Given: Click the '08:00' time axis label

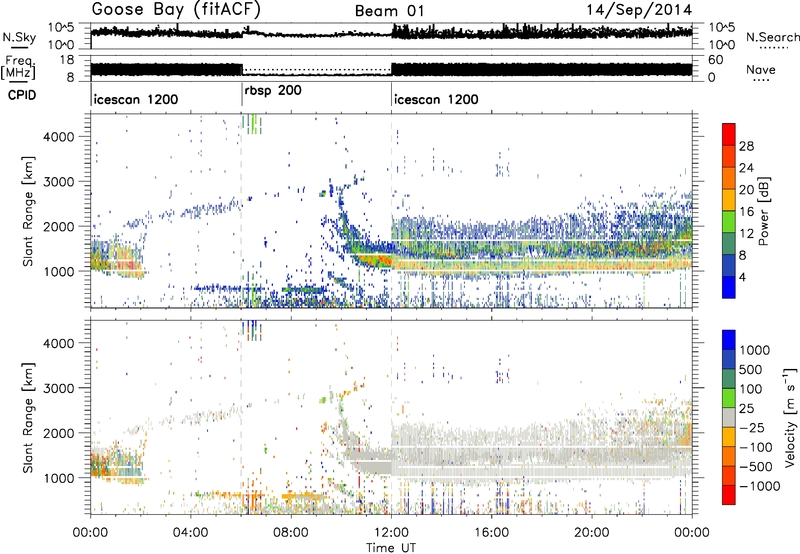Looking at the screenshot, I should coord(291,533).
